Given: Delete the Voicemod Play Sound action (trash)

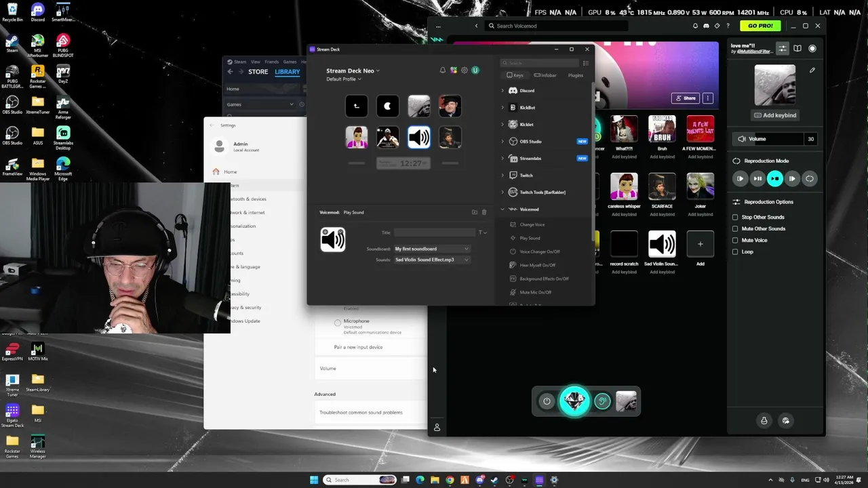Looking at the screenshot, I should point(484,212).
